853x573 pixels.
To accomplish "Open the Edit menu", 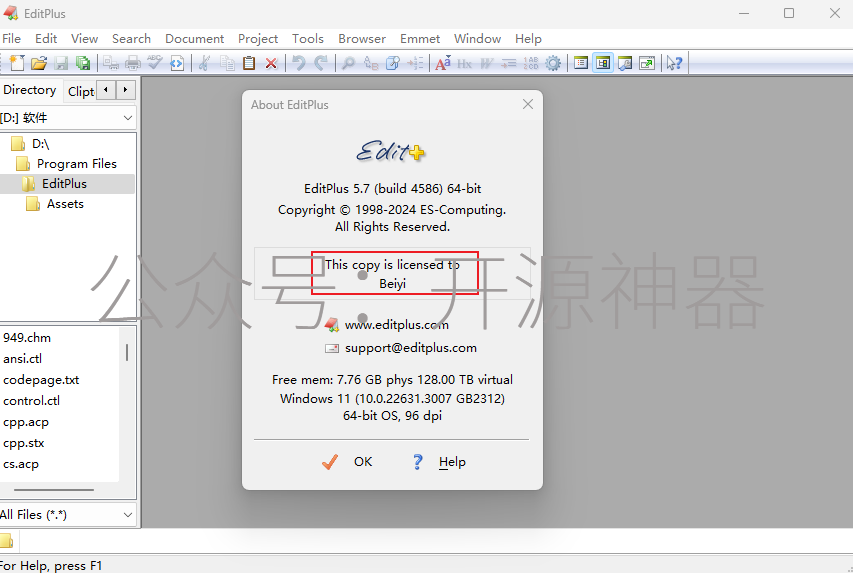I will point(46,39).
